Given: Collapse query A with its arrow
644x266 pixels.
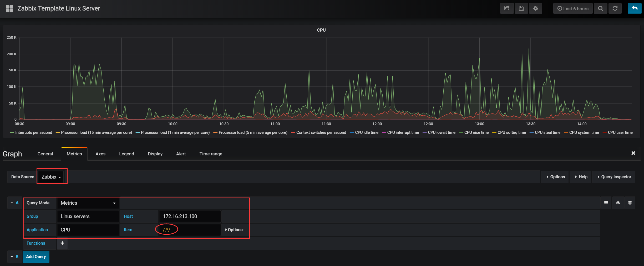Looking at the screenshot, I should (x=12, y=203).
